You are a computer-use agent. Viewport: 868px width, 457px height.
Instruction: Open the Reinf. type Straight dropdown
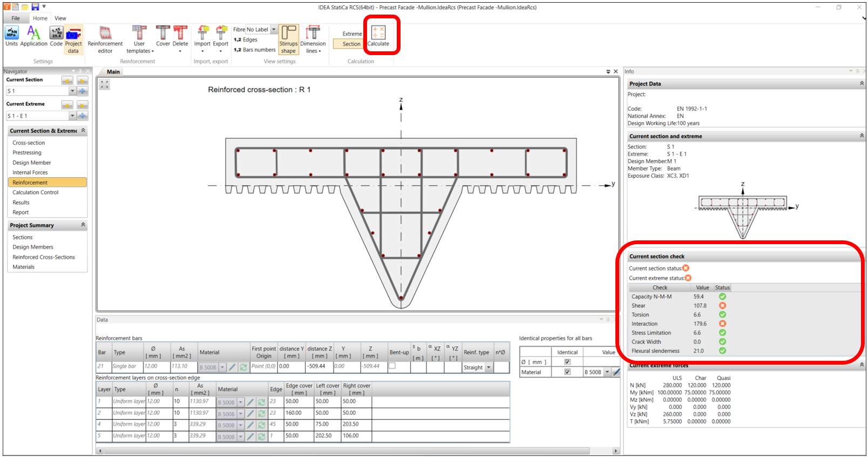click(489, 367)
